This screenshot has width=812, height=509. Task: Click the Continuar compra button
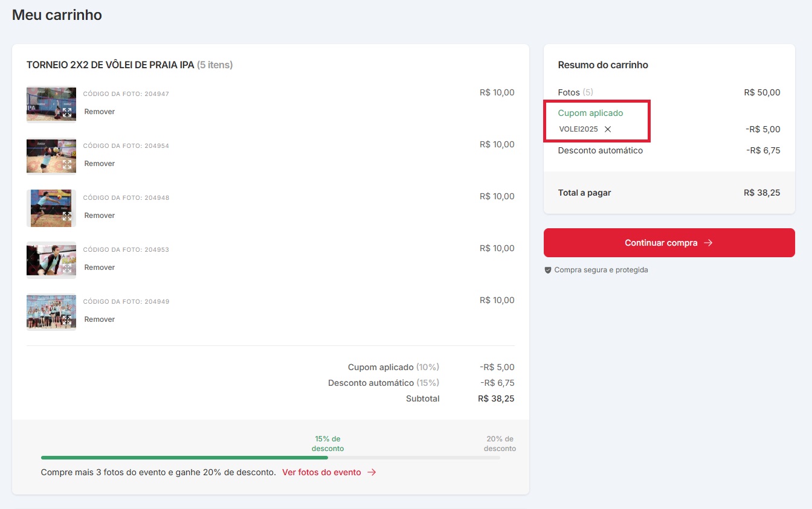pyautogui.click(x=669, y=243)
